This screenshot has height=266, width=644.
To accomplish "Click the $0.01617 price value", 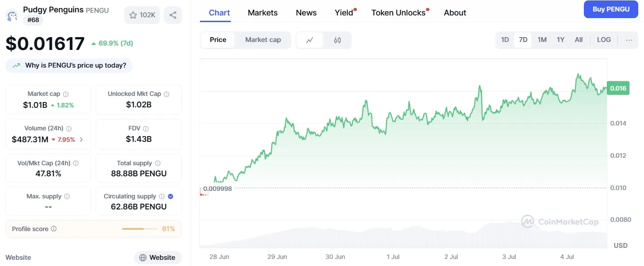I will tap(45, 44).
